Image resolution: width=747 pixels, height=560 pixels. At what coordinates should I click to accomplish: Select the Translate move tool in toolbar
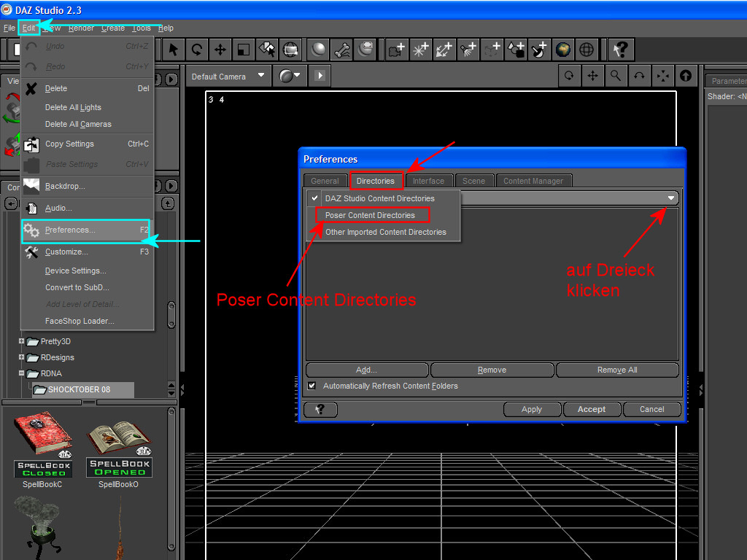pos(220,50)
